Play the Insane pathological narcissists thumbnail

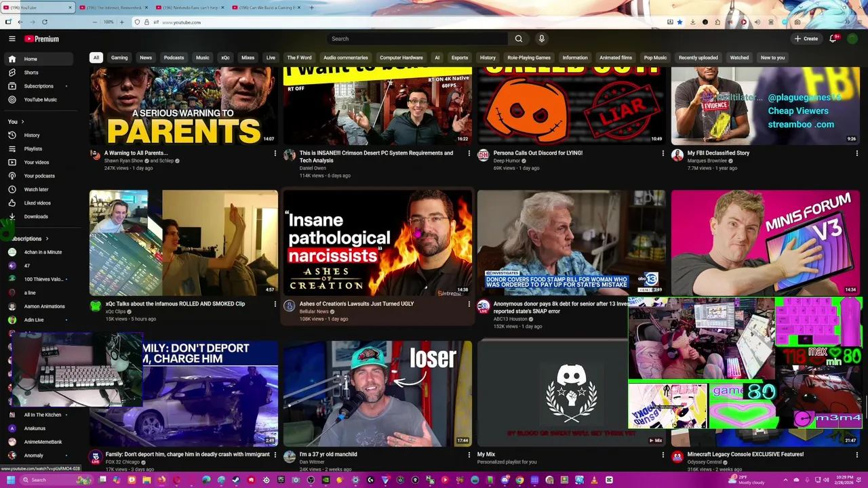pyautogui.click(x=378, y=243)
